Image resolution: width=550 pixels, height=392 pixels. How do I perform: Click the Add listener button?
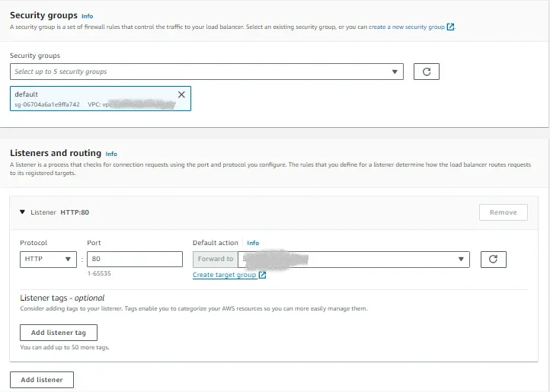coord(42,380)
